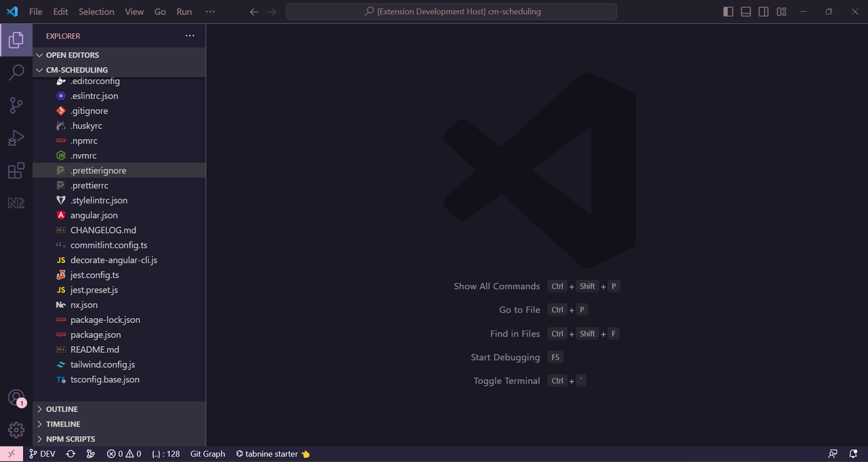The width and height of the screenshot is (868, 462).
Task: Open tailwind.config.js file
Action: click(119, 364)
